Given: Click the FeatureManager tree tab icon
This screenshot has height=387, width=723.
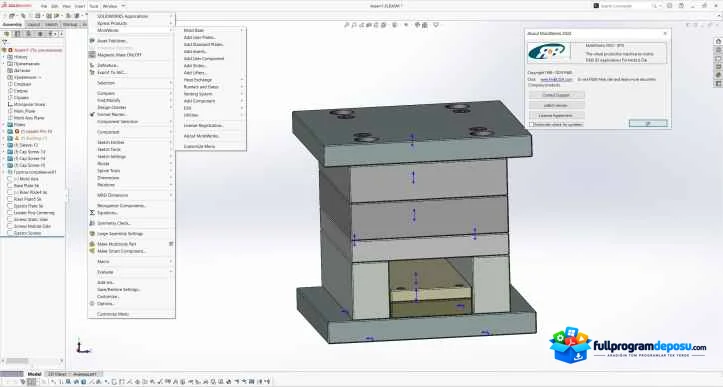Looking at the screenshot, I should click(6, 34).
